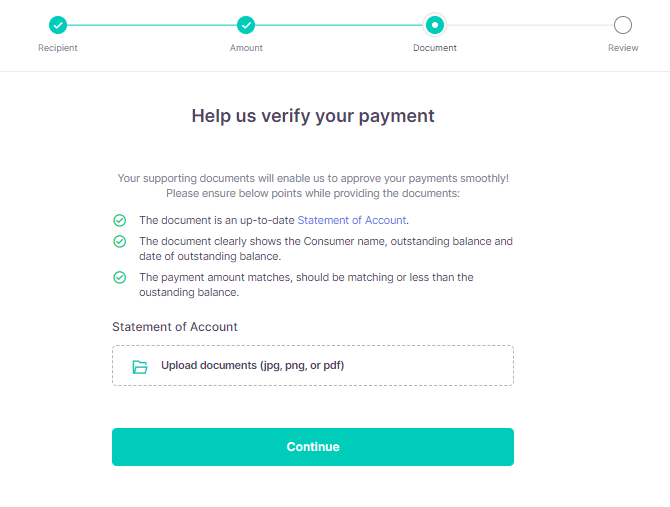Click the green folder upload icon
This screenshot has height=507, width=670.
point(140,366)
